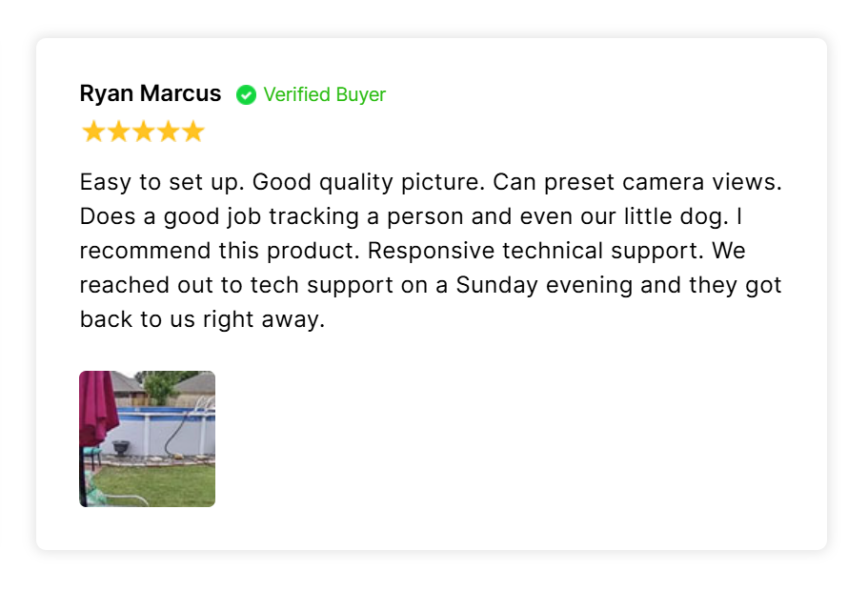Click "recommend this product" text
The width and height of the screenshot is (868, 591).
pyautogui.click(x=220, y=251)
